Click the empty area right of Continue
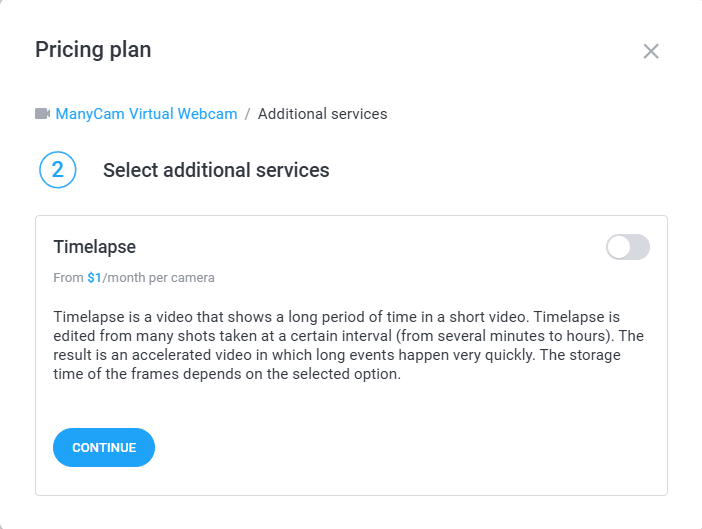 pos(400,447)
